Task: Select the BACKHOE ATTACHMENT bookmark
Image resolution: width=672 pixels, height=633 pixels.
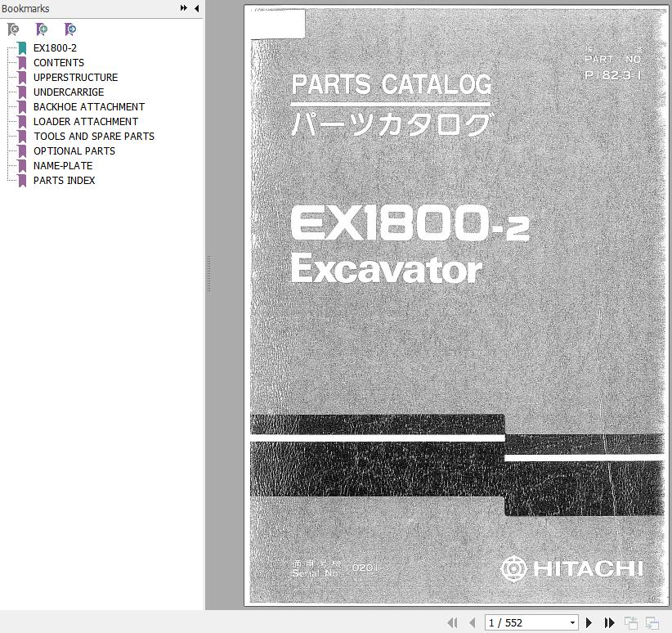Action: pyautogui.click(x=89, y=107)
